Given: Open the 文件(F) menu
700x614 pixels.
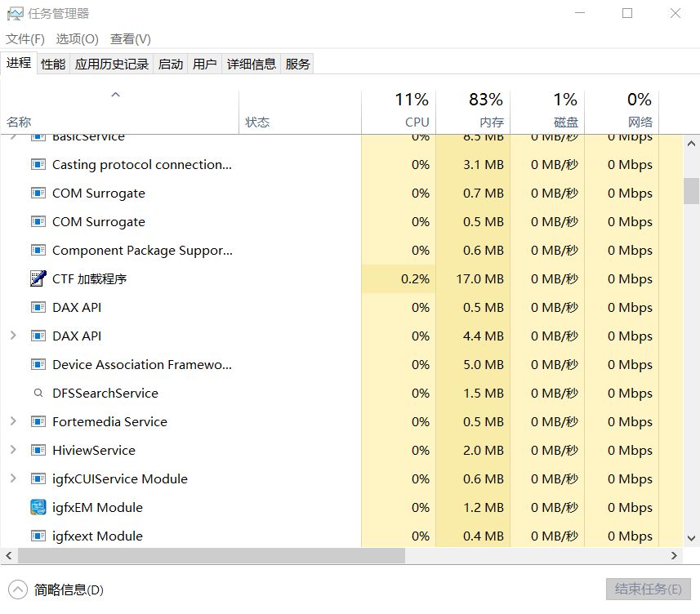Looking at the screenshot, I should tap(25, 39).
